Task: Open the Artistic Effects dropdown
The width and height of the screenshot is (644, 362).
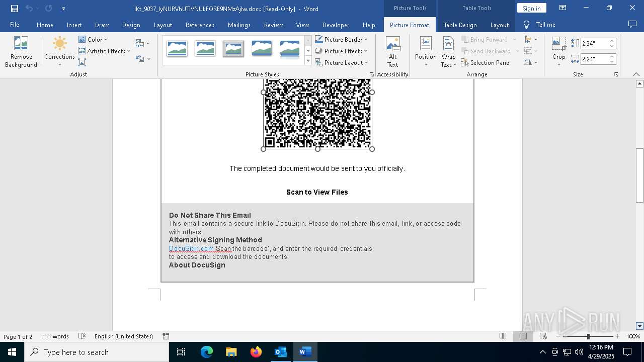Action: click(104, 51)
